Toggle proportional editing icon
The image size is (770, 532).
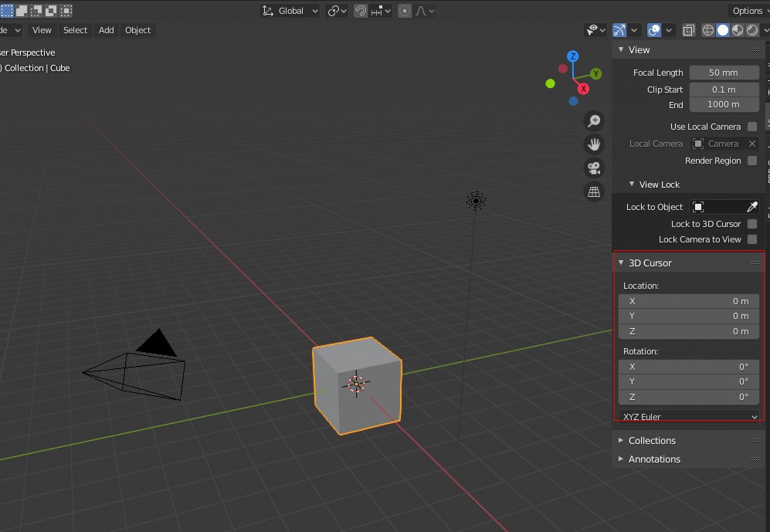click(x=404, y=11)
